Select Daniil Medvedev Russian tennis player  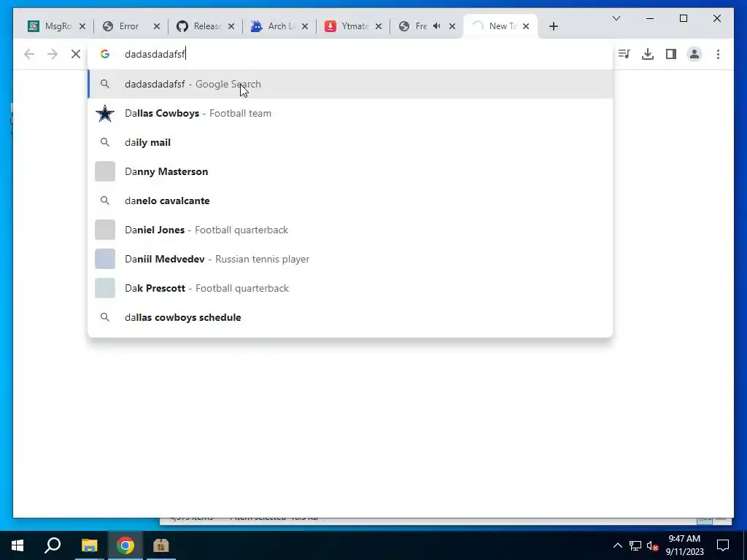350,259
